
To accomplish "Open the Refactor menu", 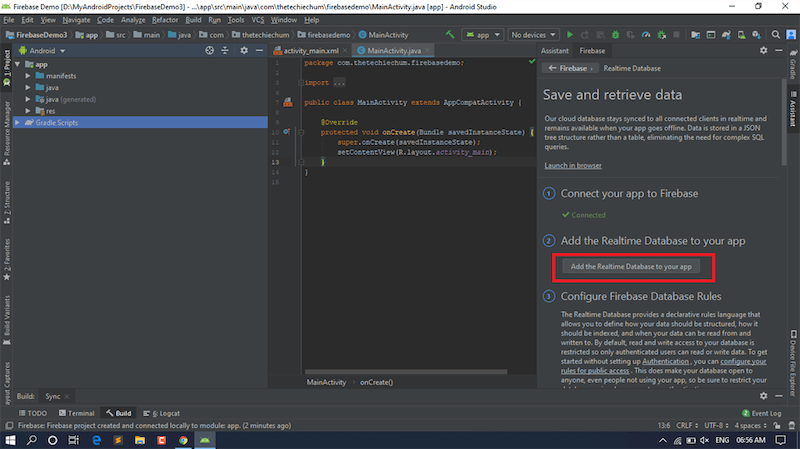I will point(164,20).
